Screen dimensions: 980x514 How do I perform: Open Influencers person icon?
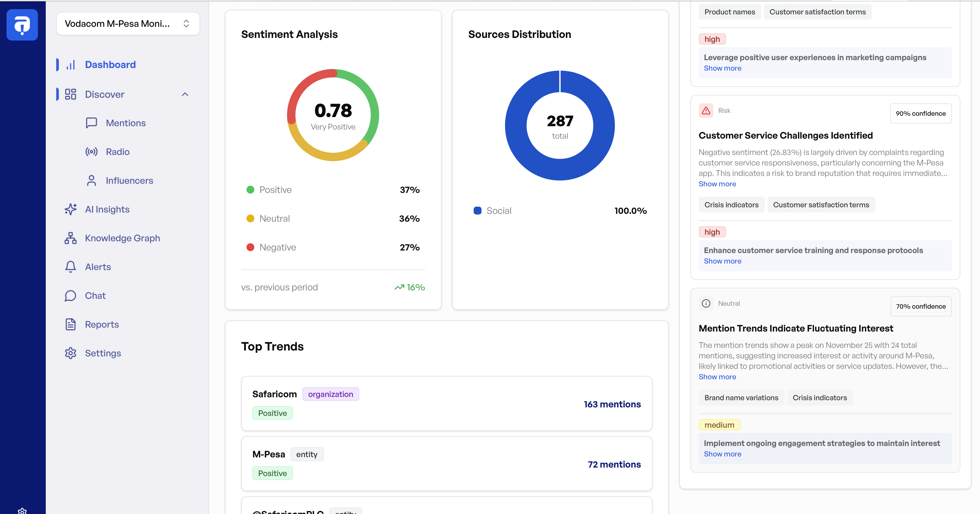91,180
